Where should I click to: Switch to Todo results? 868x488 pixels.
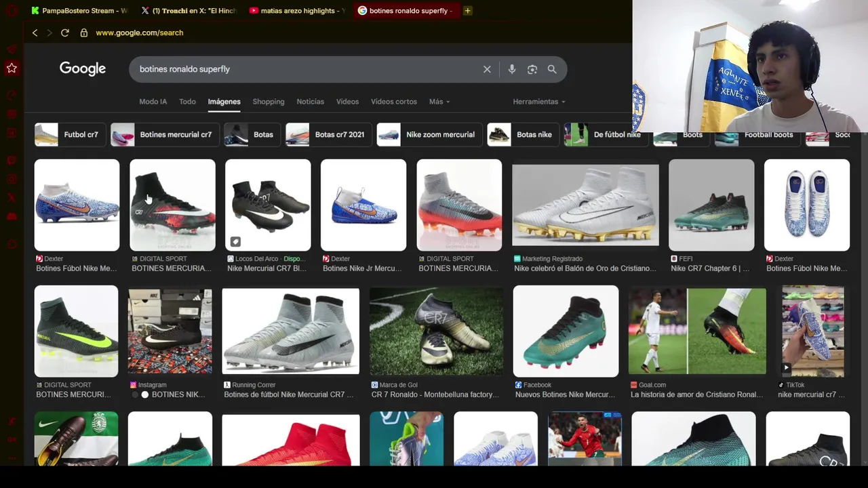coord(187,102)
